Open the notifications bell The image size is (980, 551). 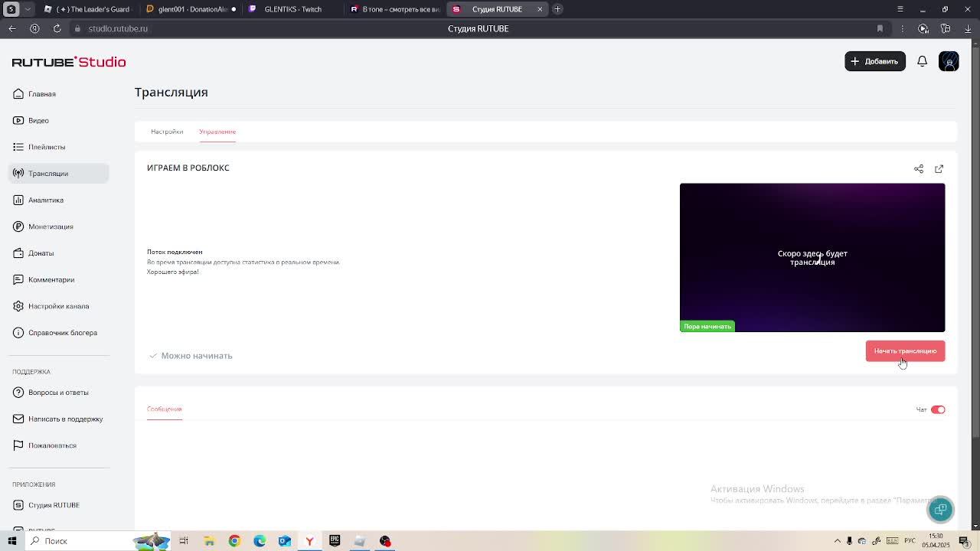coord(922,61)
